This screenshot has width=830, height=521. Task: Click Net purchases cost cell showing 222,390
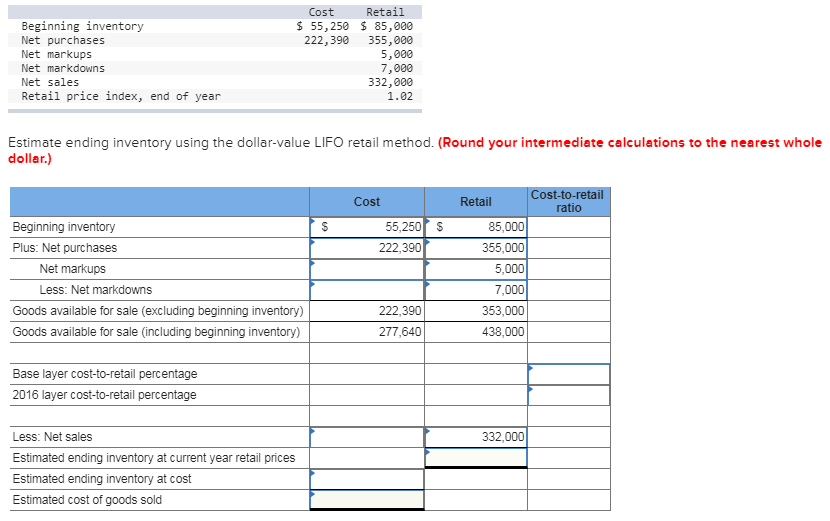[x=367, y=248]
